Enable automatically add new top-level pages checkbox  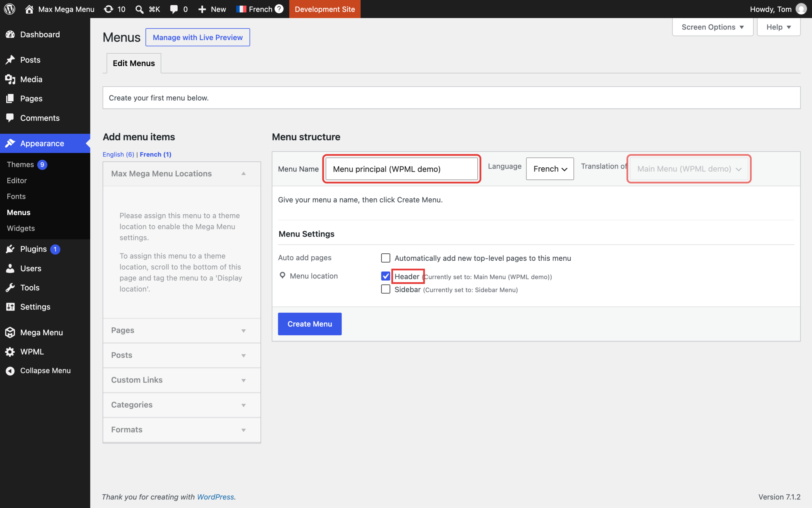pos(385,258)
